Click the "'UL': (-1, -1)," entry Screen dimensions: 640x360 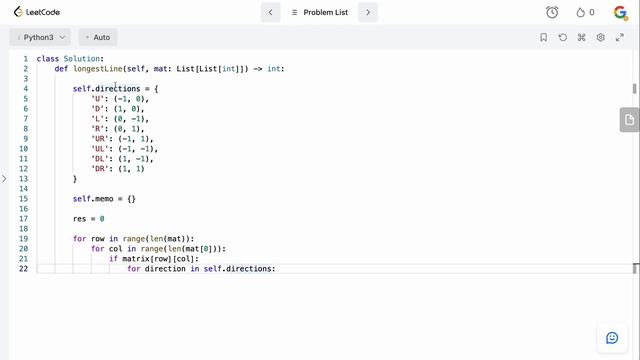pyautogui.click(x=124, y=149)
